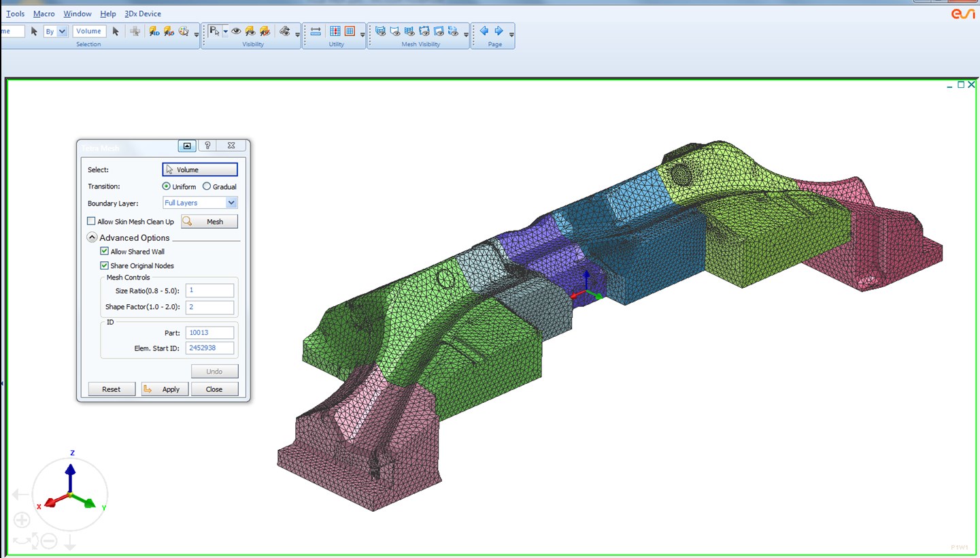980x558 pixels.
Task: Click the grayed plus icon in Selection
Action: (135, 31)
